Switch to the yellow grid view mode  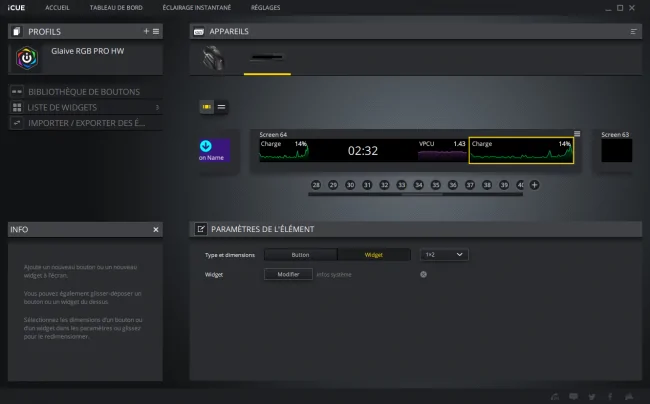pyautogui.click(x=206, y=107)
